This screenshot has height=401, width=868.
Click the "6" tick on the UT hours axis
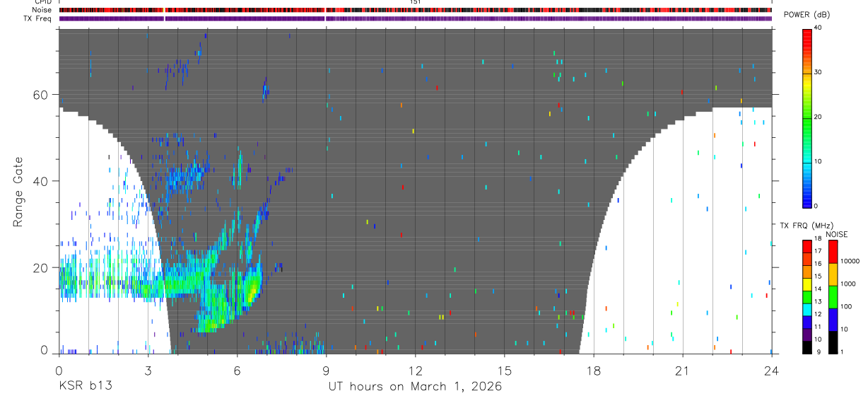pos(237,370)
